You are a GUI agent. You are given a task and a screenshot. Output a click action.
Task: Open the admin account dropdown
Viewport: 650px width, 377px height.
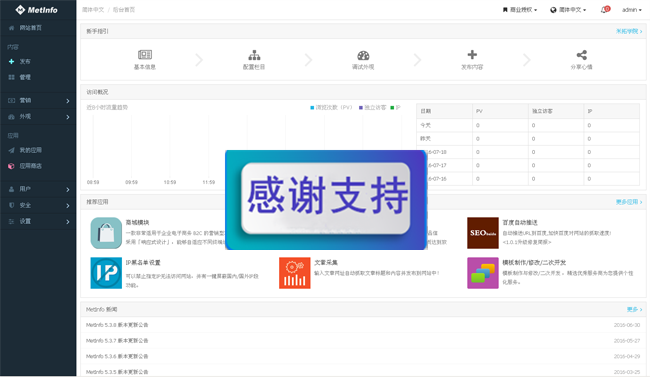(x=631, y=10)
